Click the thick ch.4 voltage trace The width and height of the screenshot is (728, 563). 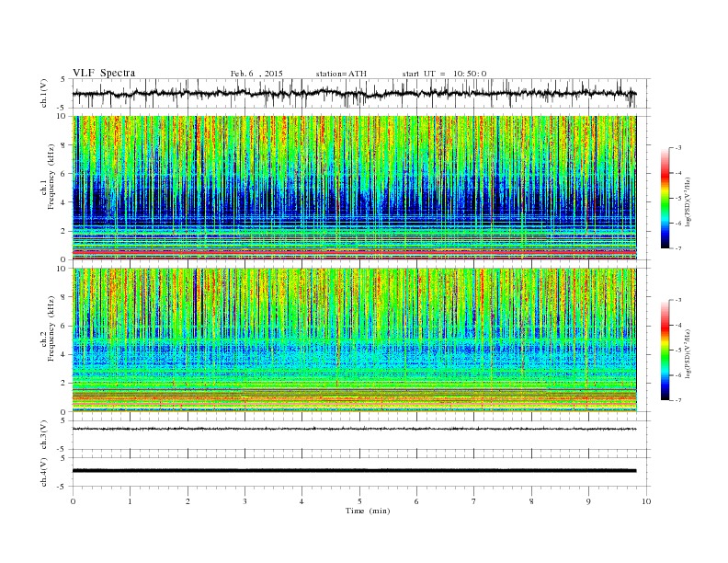tap(354, 471)
